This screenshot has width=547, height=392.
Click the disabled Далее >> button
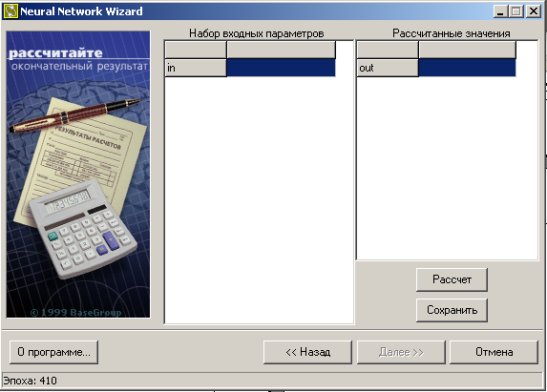coord(401,352)
